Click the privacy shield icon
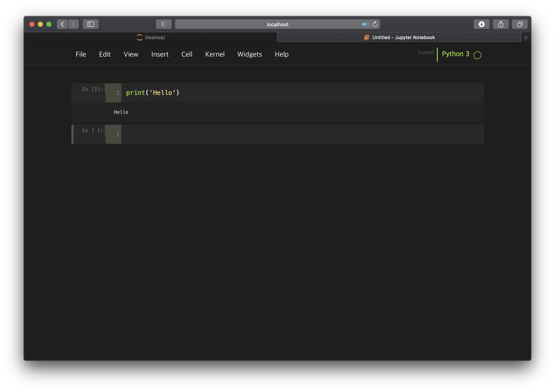Image resolution: width=555 pixels, height=392 pixels. 164,24
